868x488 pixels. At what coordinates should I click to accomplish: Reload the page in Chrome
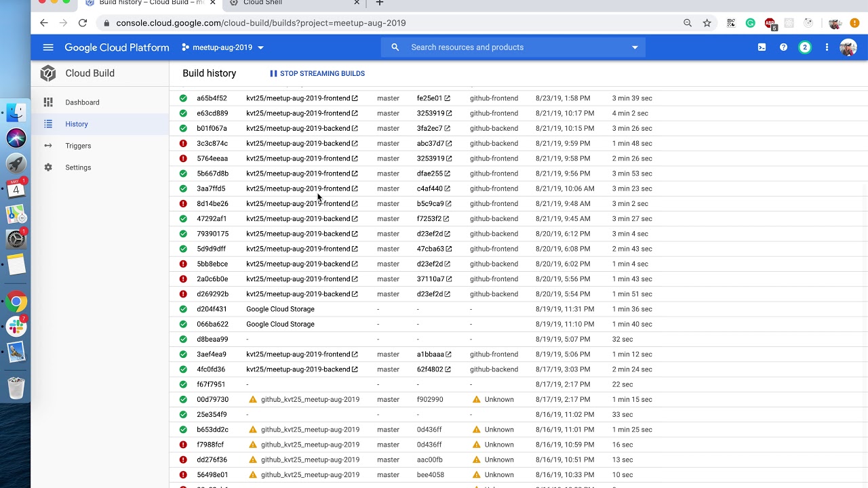(x=83, y=23)
